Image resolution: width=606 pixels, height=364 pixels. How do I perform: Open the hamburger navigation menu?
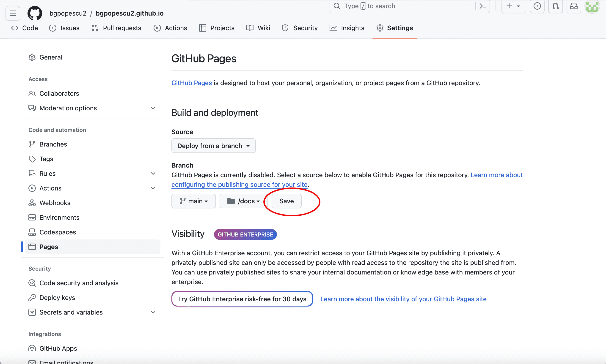13,13
